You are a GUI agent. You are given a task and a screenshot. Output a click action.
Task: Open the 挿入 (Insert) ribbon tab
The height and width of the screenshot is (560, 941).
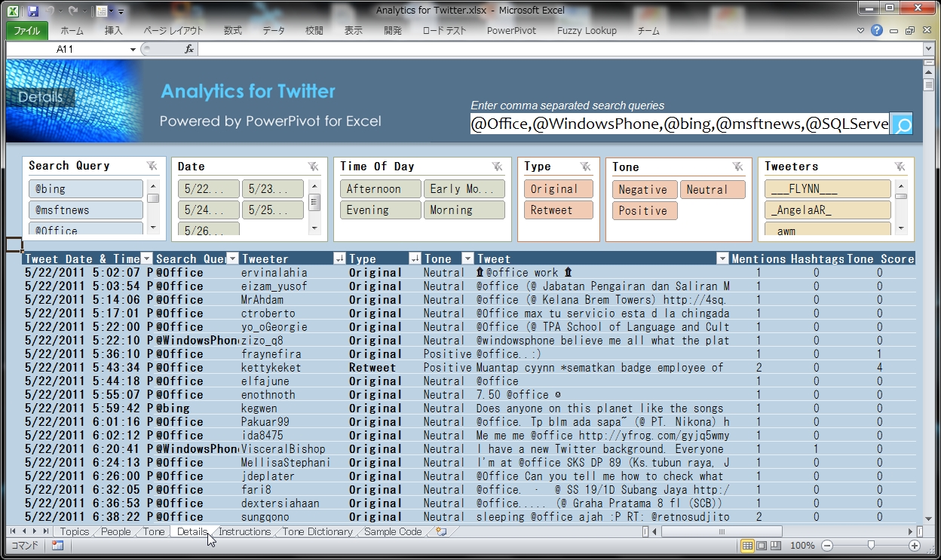pos(114,31)
